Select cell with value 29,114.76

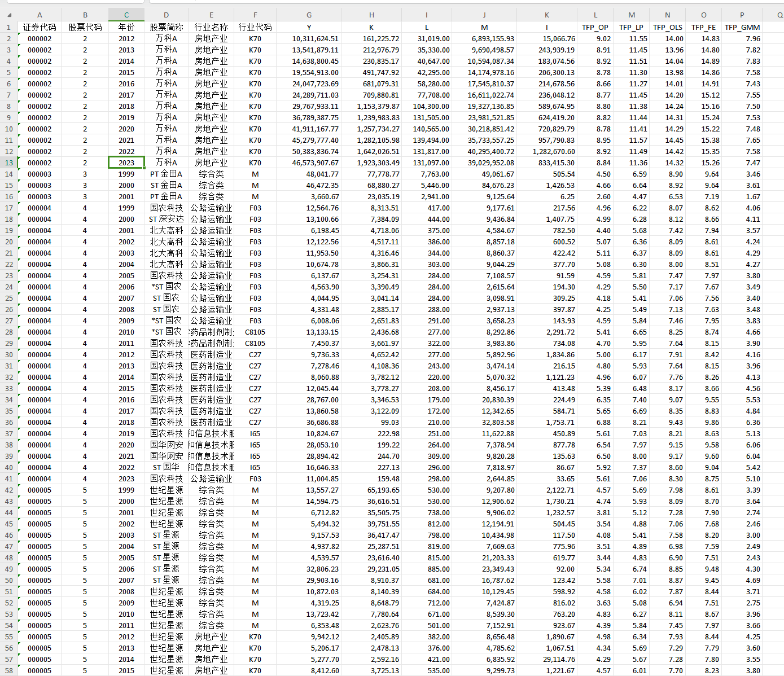pyautogui.click(x=547, y=659)
